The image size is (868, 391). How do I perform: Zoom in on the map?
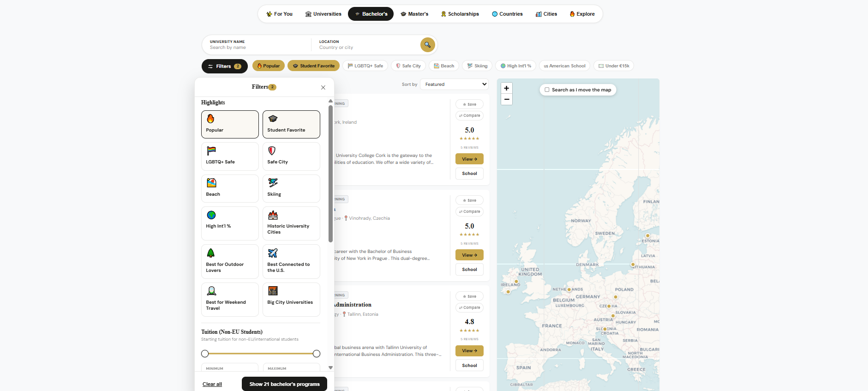507,88
